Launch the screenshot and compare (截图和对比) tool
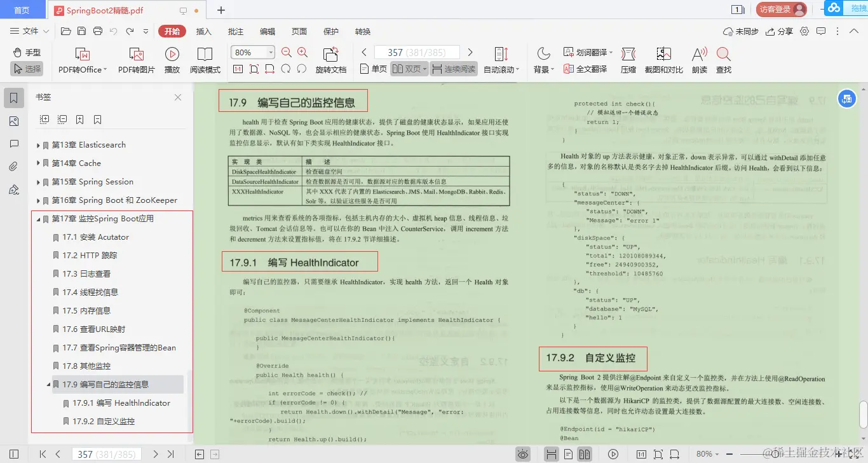The height and width of the screenshot is (463, 868). point(663,60)
